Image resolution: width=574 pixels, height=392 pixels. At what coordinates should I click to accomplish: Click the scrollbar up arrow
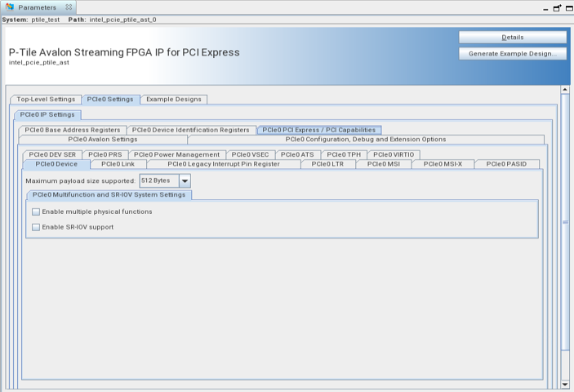click(565, 89)
